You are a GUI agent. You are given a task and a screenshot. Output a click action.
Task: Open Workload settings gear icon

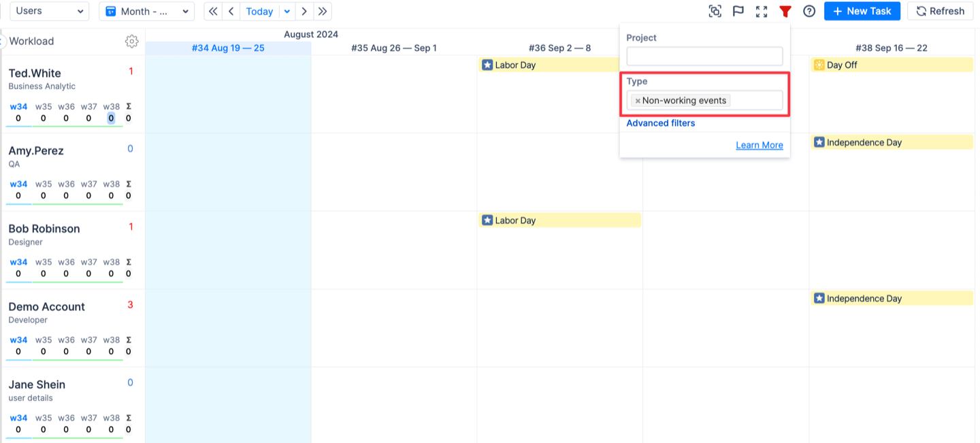tap(131, 42)
